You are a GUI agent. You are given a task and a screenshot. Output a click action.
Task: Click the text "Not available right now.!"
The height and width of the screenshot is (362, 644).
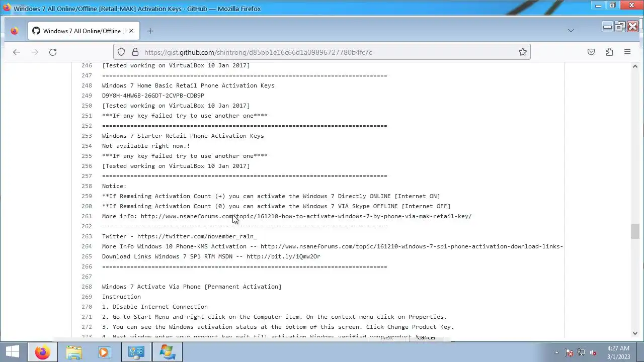pos(146,146)
